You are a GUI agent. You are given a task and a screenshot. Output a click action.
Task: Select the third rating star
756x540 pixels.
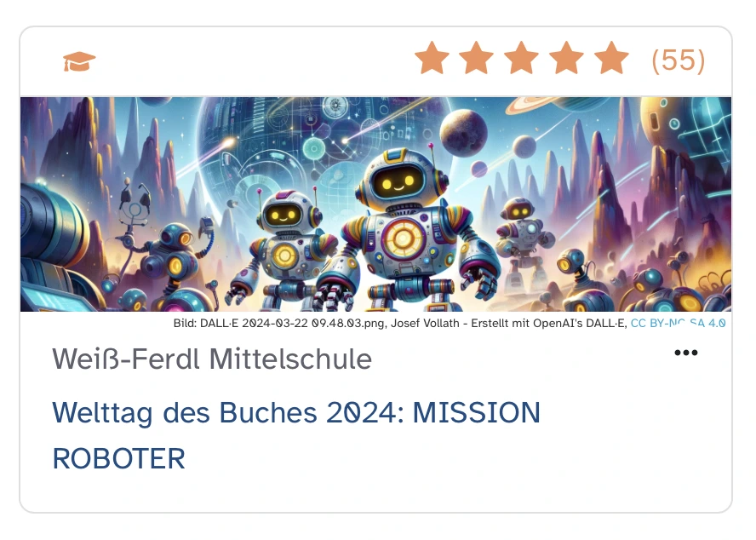coord(521,58)
